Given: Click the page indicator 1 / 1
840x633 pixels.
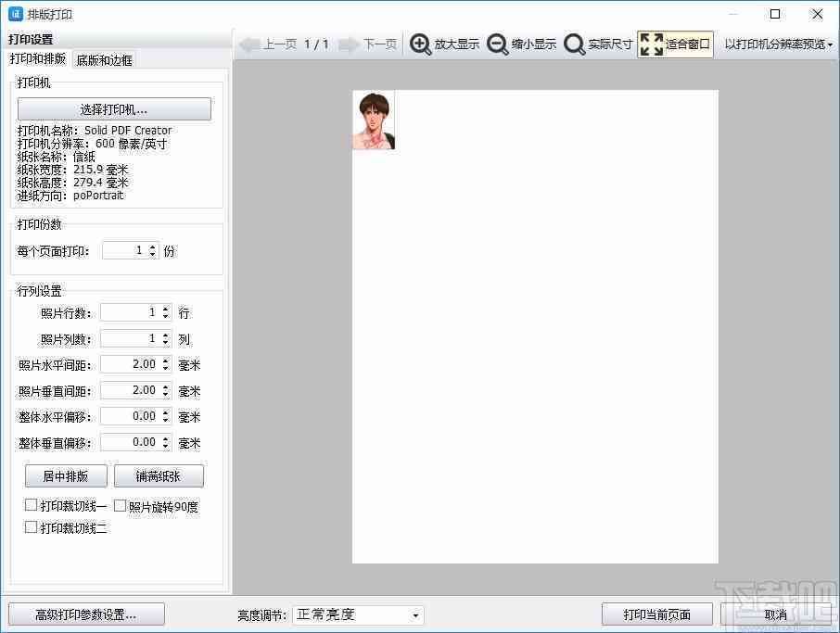Looking at the screenshot, I should [316, 44].
